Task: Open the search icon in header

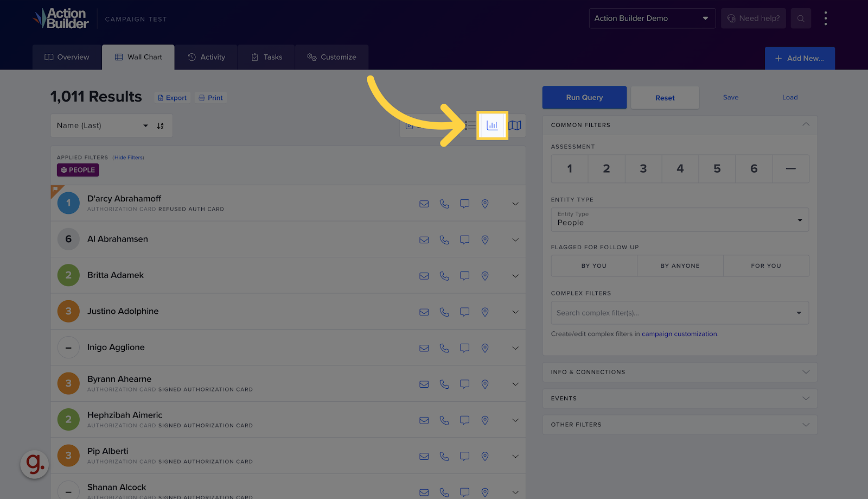Action: pos(801,18)
